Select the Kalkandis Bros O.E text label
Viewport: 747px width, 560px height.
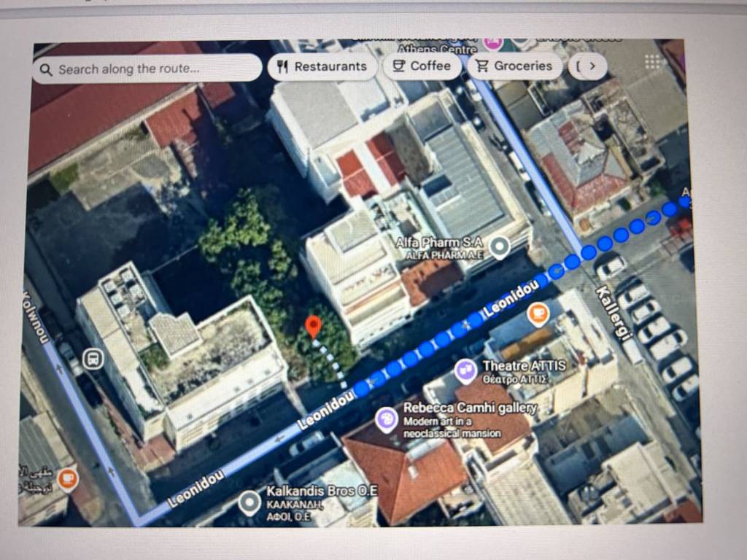(x=321, y=491)
